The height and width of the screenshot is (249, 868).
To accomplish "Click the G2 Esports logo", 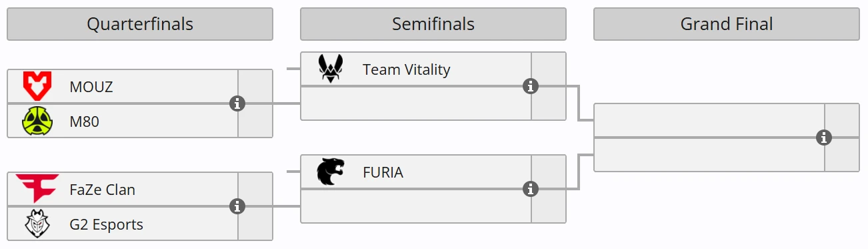I will [x=37, y=224].
